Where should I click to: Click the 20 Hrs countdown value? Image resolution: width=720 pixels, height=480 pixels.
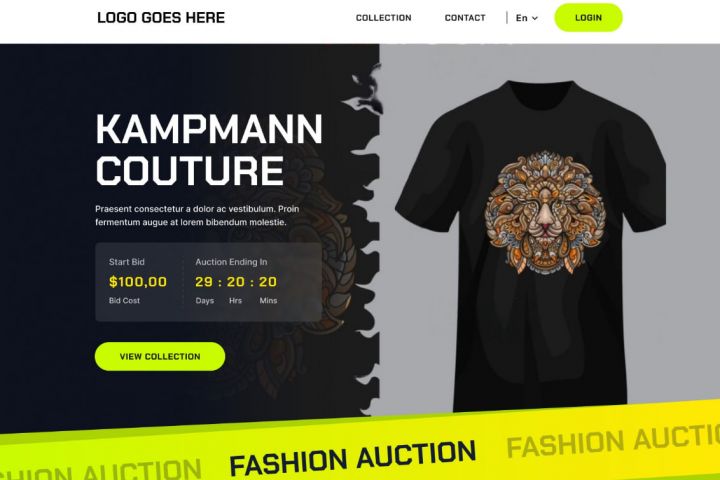[x=236, y=282]
